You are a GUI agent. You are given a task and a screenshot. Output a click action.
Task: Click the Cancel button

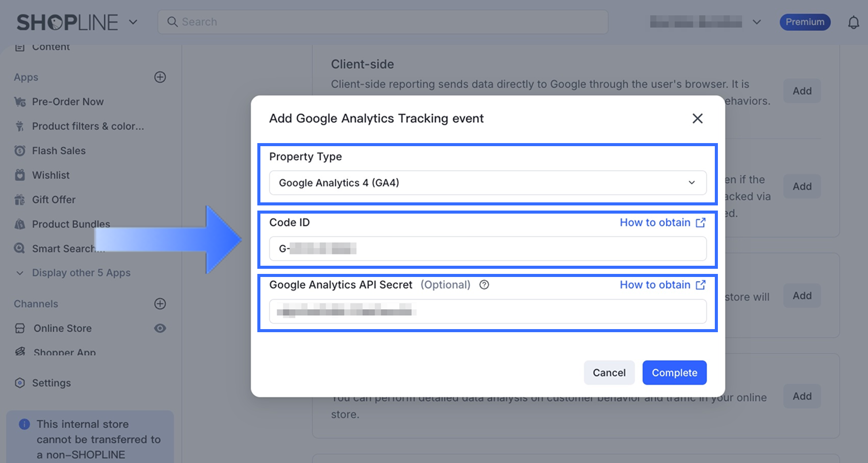pyautogui.click(x=609, y=373)
